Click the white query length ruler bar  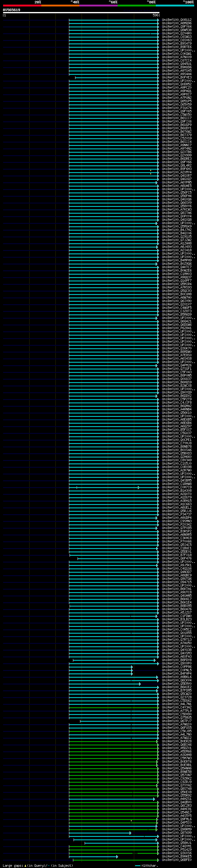click(81, 12)
